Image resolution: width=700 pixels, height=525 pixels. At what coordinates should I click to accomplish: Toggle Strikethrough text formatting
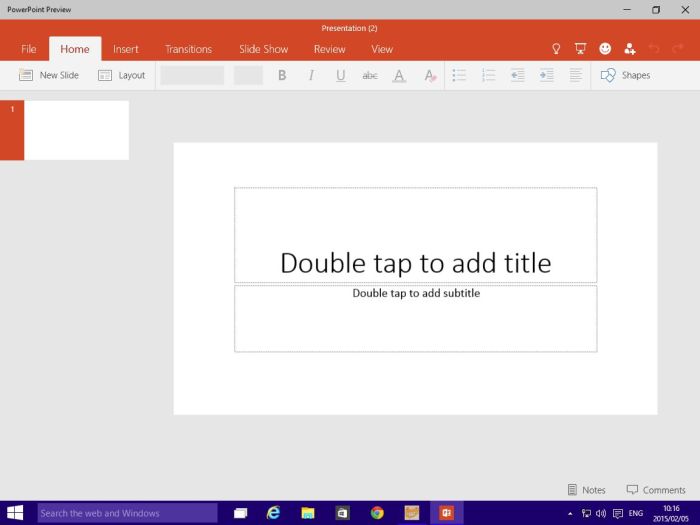[370, 75]
